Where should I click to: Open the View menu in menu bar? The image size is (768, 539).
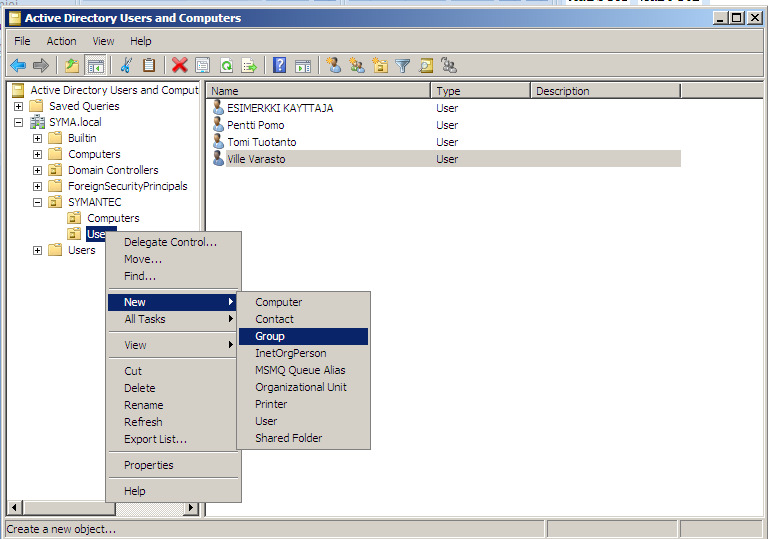(x=103, y=41)
